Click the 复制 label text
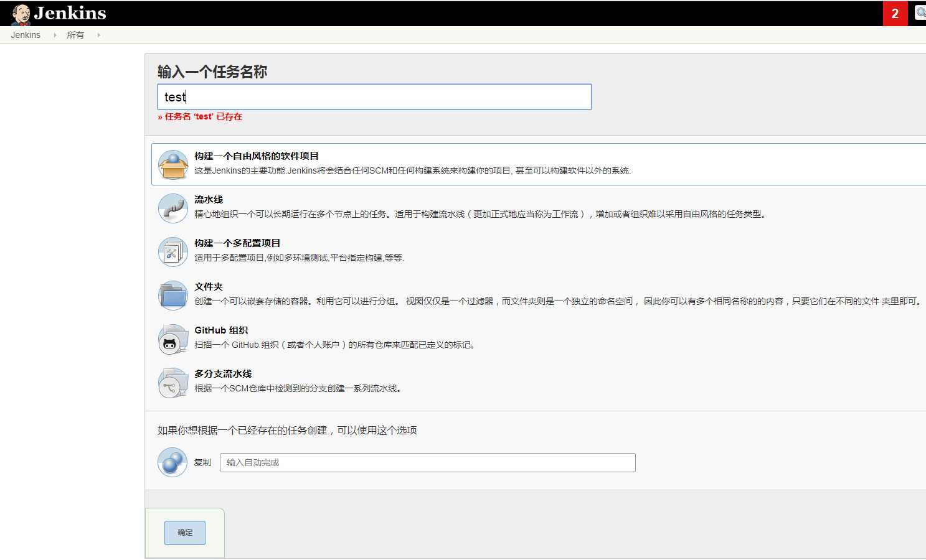Viewport: 926px width, 560px height. 202,462
